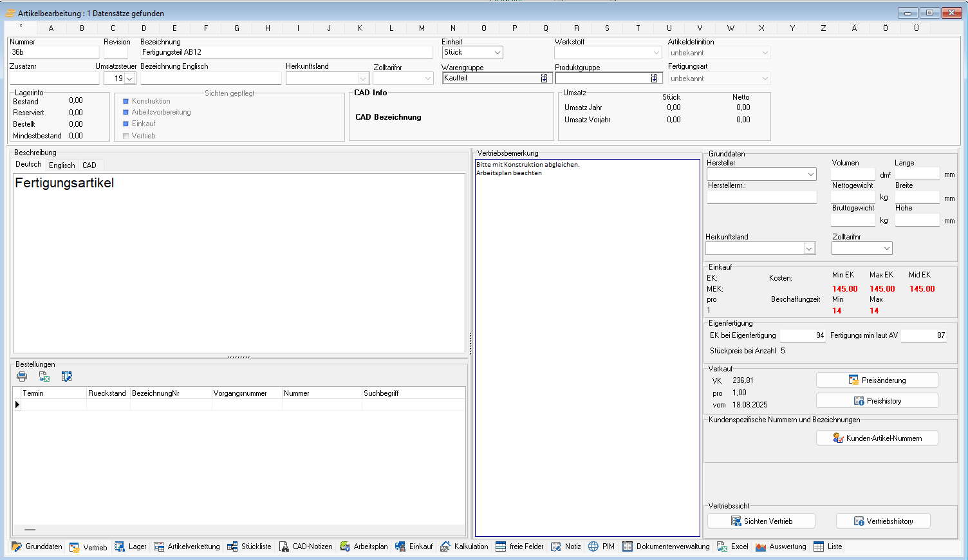Open the Umsatzsteuer dropdown
Screen dimensions: 968x560
pos(129,79)
